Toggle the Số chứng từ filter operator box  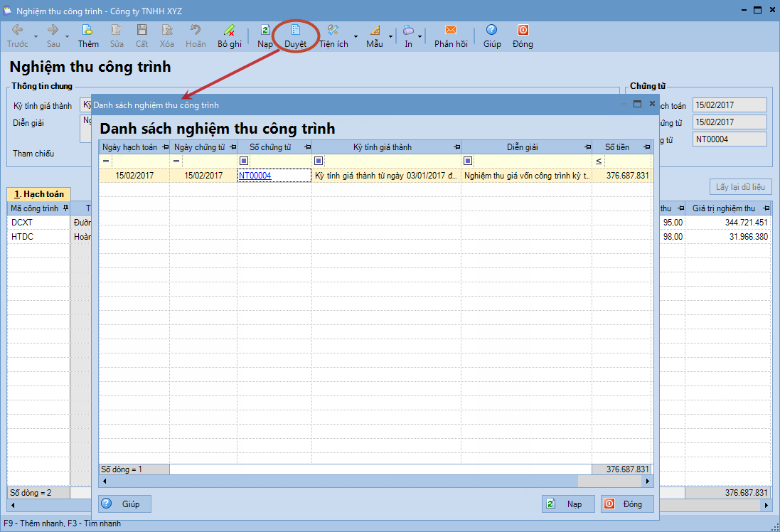[244, 161]
